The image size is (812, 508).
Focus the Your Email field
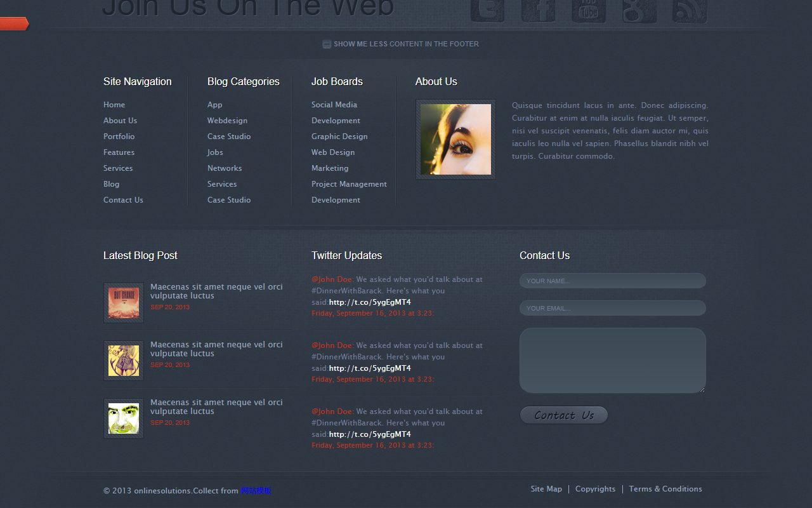(613, 308)
